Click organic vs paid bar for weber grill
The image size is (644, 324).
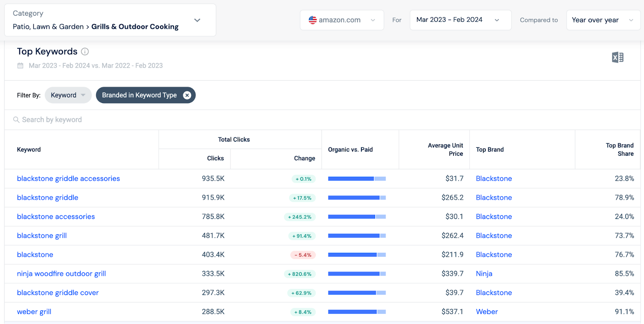tap(357, 312)
